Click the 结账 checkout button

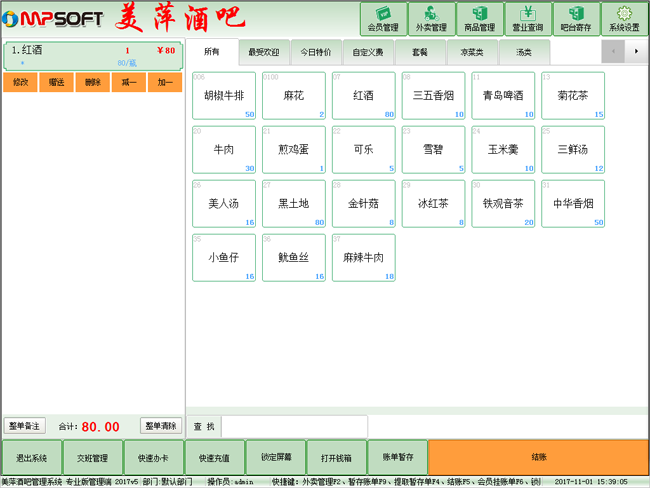538,457
